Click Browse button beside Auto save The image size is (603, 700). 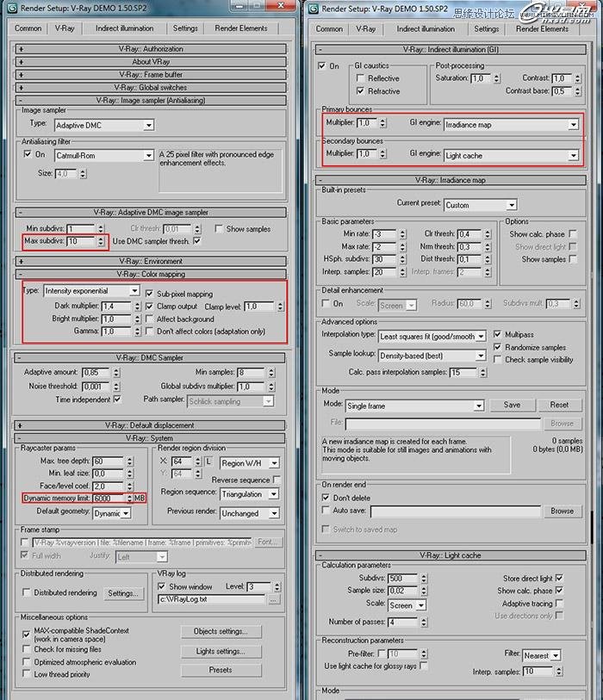(562, 511)
